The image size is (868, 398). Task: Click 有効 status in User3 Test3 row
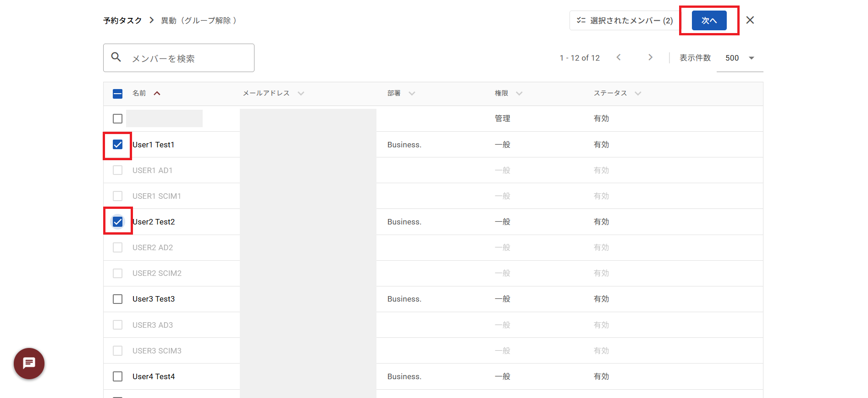(601, 299)
